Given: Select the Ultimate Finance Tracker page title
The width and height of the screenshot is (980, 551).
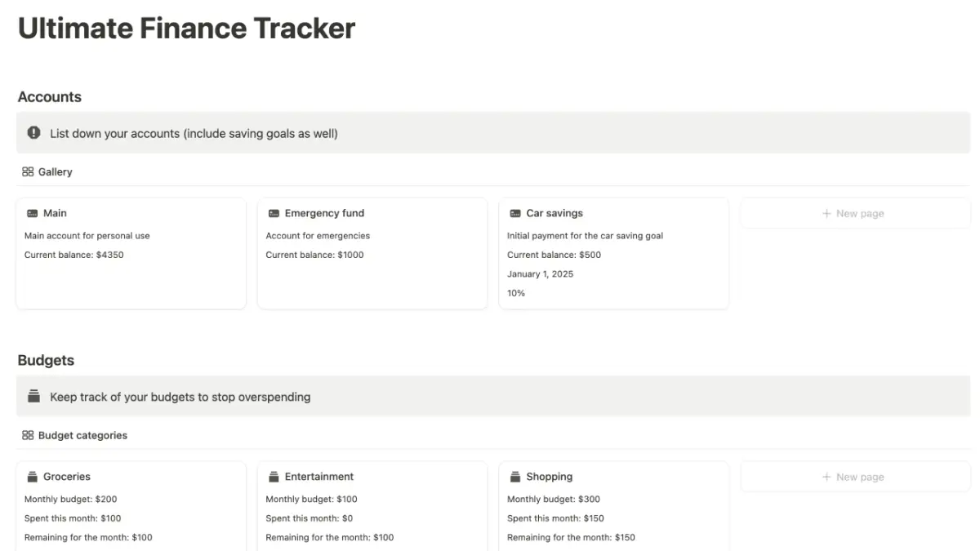Looking at the screenshot, I should 186,28.
